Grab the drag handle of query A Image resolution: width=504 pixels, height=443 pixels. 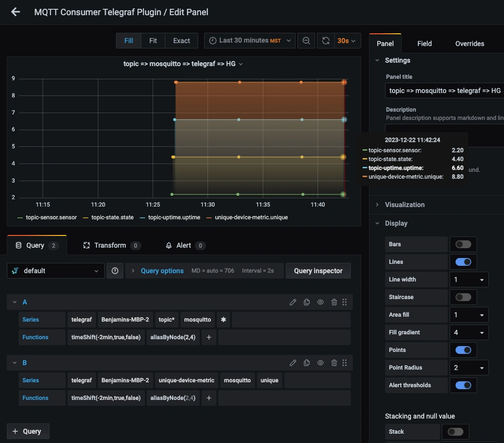click(344, 302)
